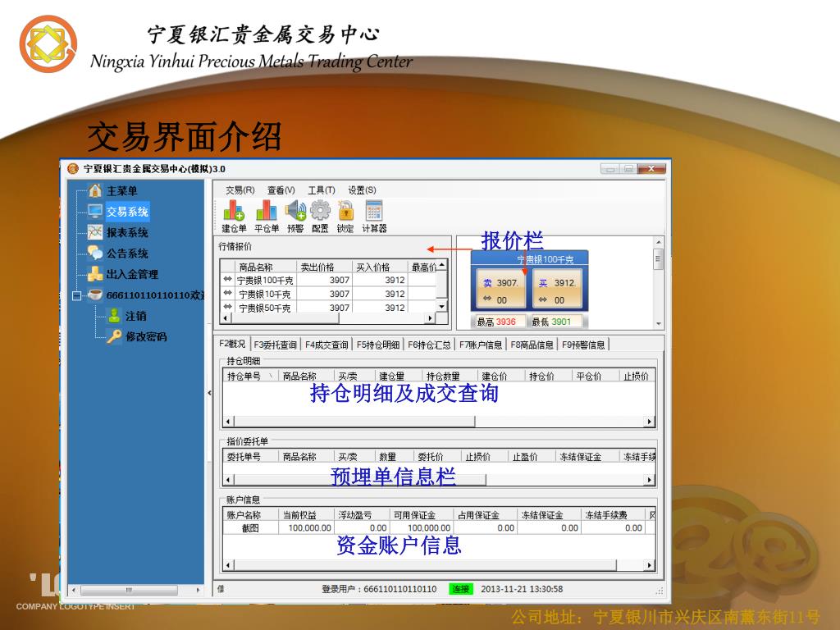Close the trading window with X button
Image resolution: width=840 pixels, height=630 pixels.
coord(651,169)
